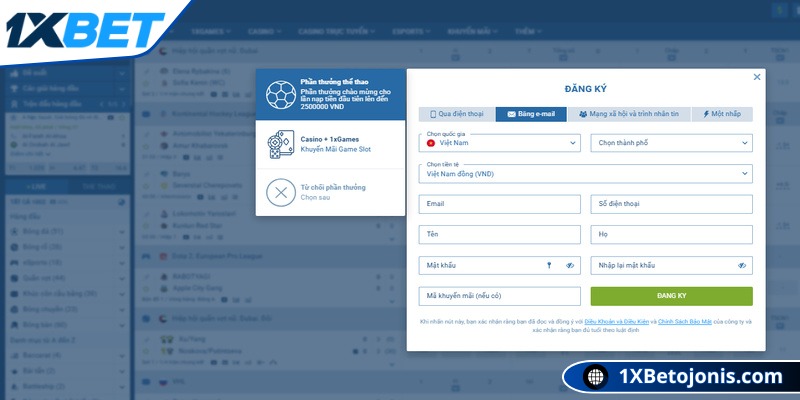Expand the Bóng bàn (60) section
Image resolution: width=800 pixels, height=400 pixels.
pyautogui.click(x=121, y=325)
